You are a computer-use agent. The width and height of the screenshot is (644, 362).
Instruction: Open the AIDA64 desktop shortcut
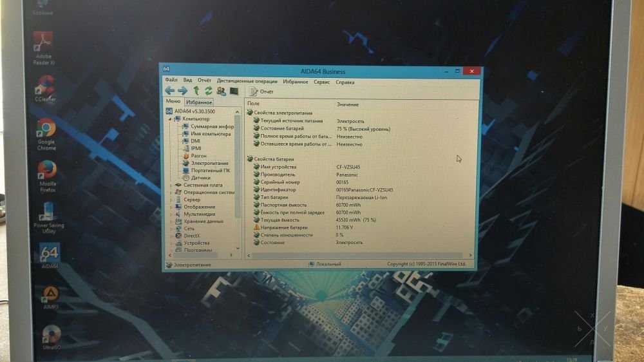tap(50, 256)
